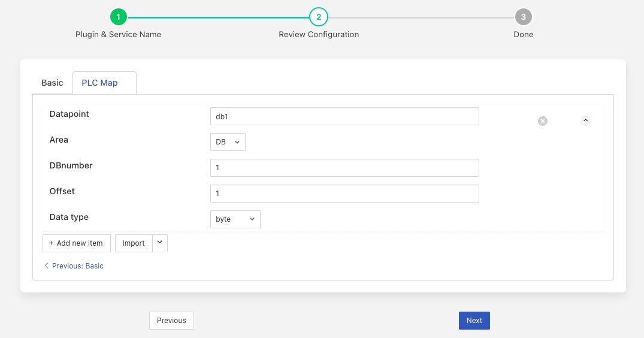Screen dimensions: 644x338
Task: Remove the db1 datapoint item
Action: (x=542, y=121)
